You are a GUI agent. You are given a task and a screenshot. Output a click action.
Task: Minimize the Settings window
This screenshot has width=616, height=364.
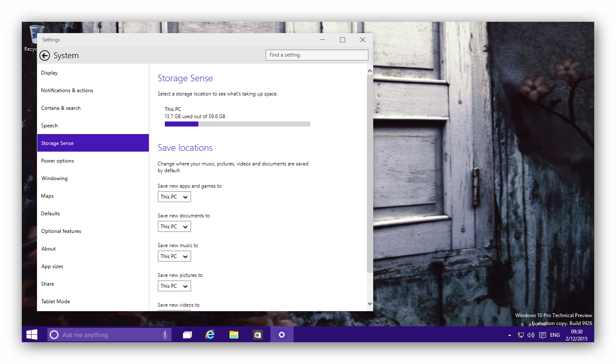(x=322, y=40)
